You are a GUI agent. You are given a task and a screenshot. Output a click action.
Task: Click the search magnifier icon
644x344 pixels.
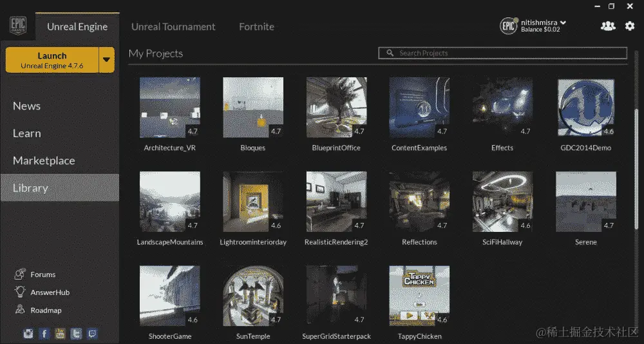pos(390,53)
